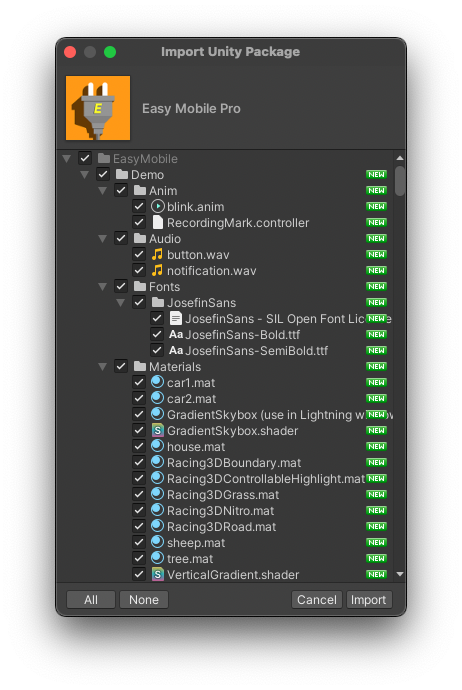Screen dimensions: 462x690
Task: Select the Racing3DRoad.mat row text
Action: 221,526
